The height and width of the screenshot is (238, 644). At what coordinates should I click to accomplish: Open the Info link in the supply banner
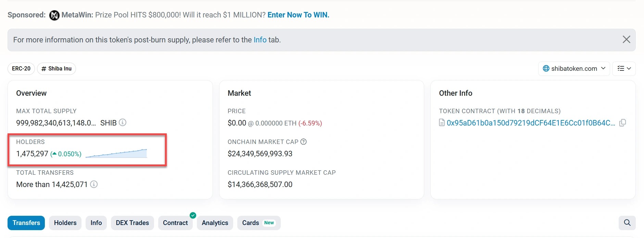260,40
